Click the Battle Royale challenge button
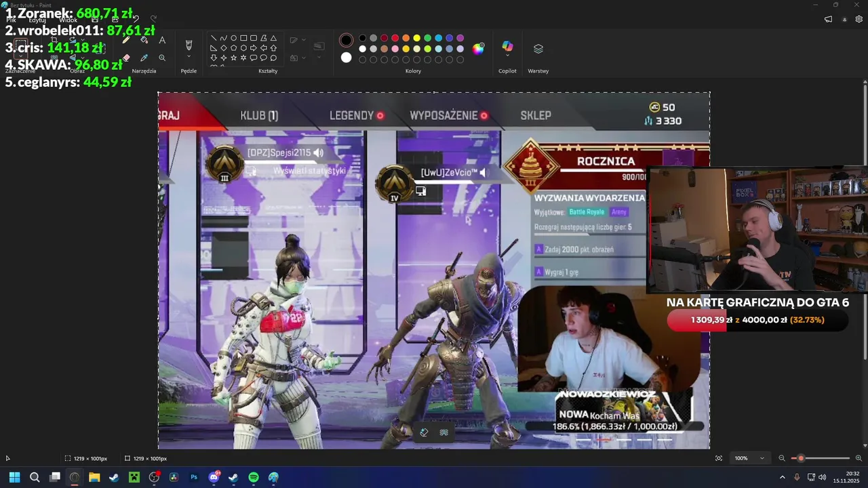Viewport: 868px width, 488px height. (587, 212)
